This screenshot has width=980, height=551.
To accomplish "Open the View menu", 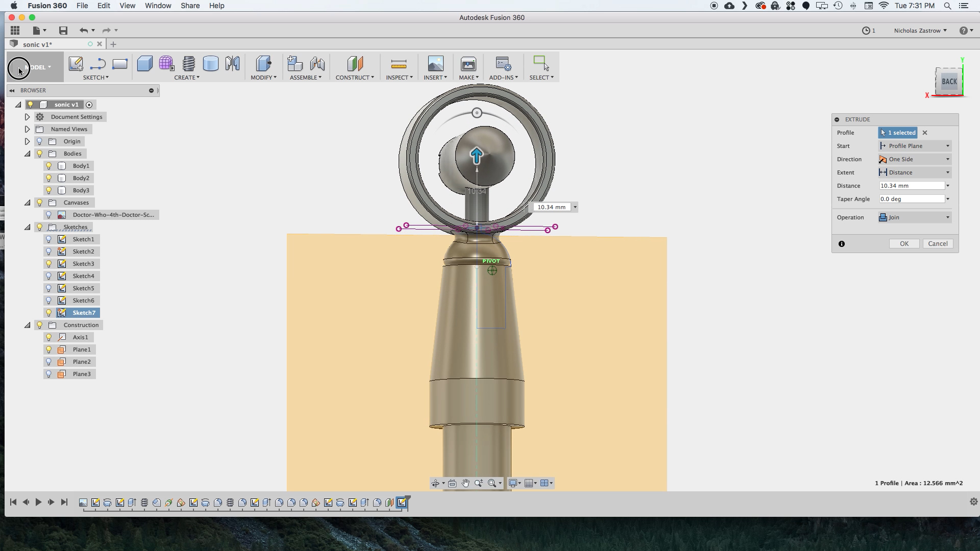I will pos(127,6).
